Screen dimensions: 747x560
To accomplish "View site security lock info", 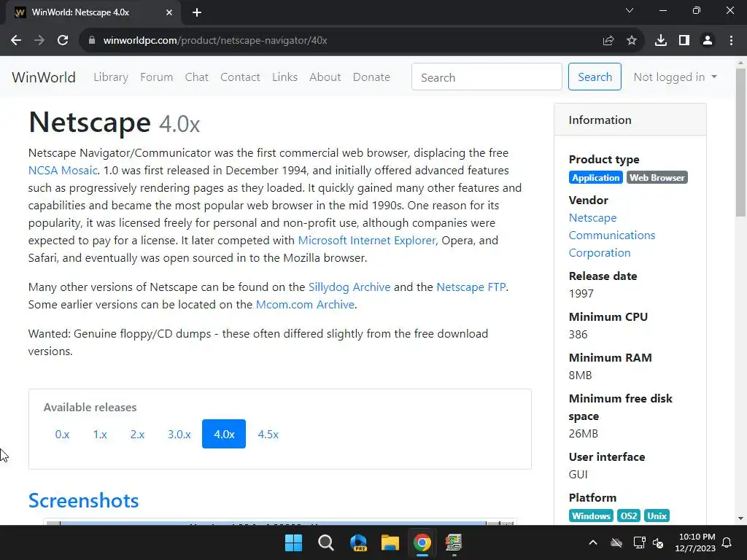I will [x=92, y=41].
